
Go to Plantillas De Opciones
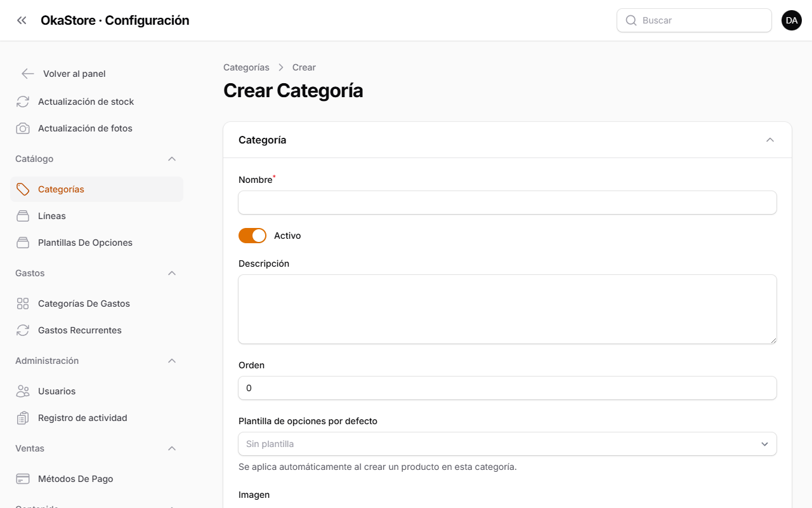[x=96, y=243]
